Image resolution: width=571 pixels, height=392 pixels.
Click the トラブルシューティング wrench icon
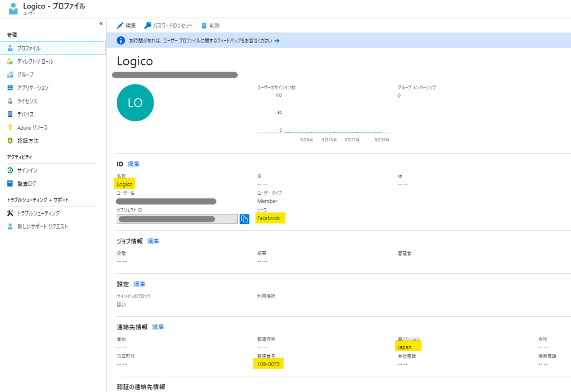coord(10,213)
